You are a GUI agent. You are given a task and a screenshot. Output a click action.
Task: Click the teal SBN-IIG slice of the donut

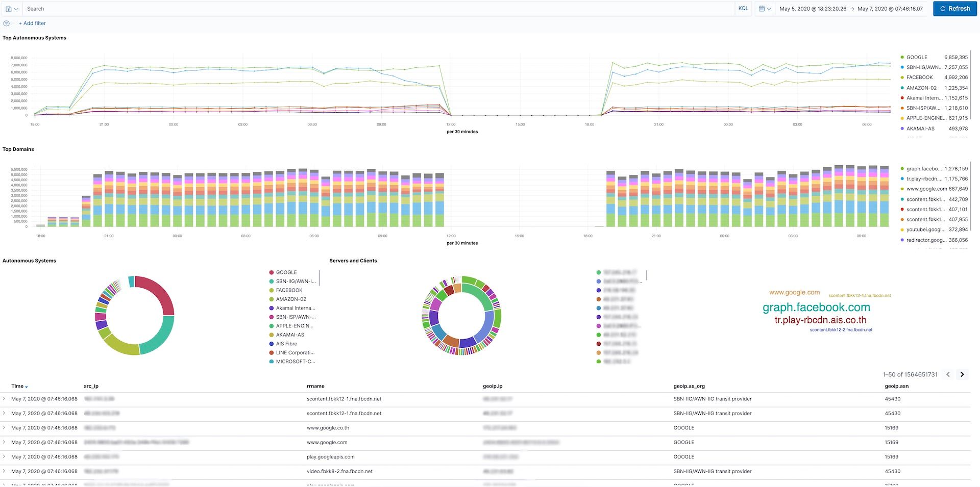pos(160,340)
